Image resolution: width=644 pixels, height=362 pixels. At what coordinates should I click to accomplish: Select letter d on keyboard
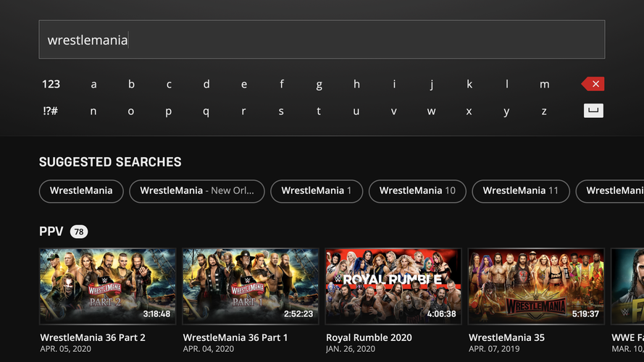pyautogui.click(x=206, y=84)
